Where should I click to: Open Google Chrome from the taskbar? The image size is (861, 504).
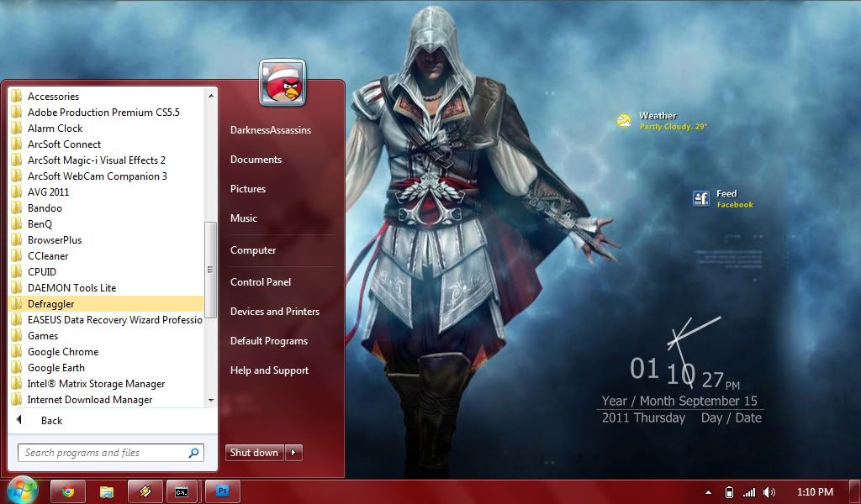(67, 491)
